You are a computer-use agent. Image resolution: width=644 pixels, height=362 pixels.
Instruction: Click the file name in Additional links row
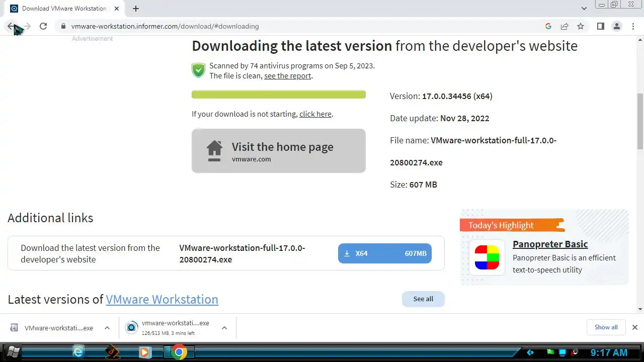[242, 253]
